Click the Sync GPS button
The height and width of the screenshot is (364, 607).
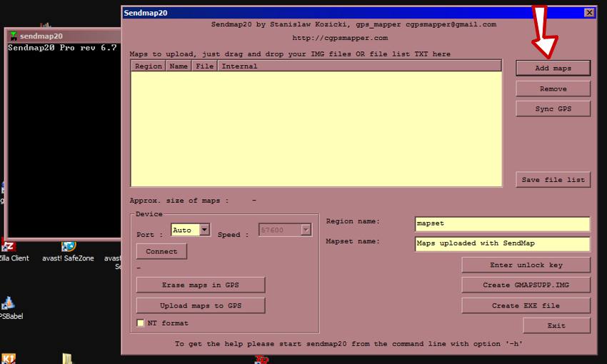[553, 108]
